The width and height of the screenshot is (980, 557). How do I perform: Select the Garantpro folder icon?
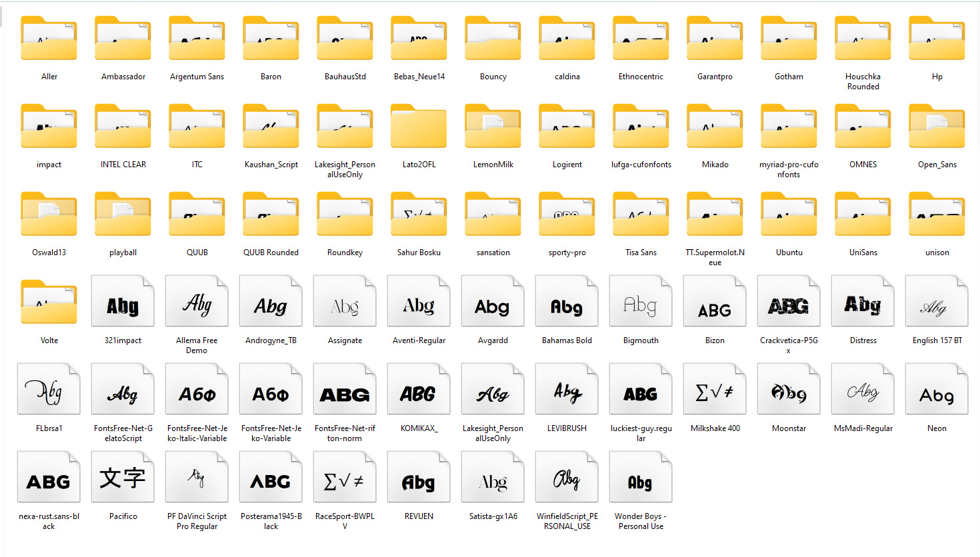[715, 39]
